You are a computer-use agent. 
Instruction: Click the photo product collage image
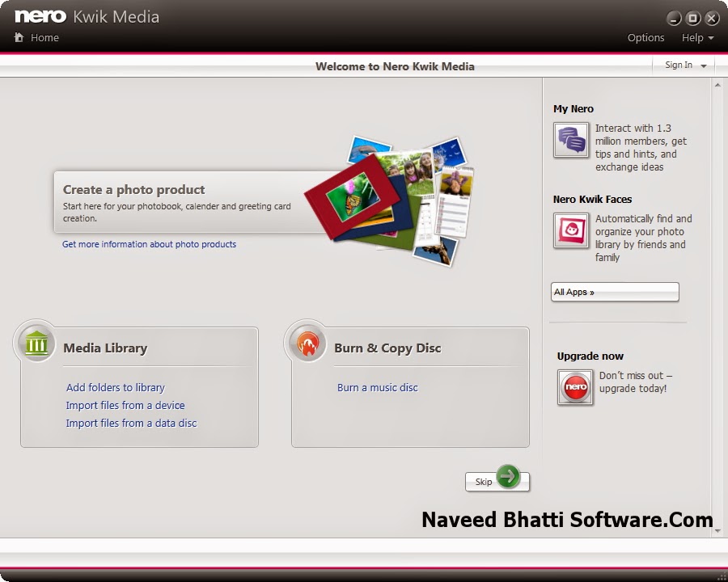click(390, 200)
